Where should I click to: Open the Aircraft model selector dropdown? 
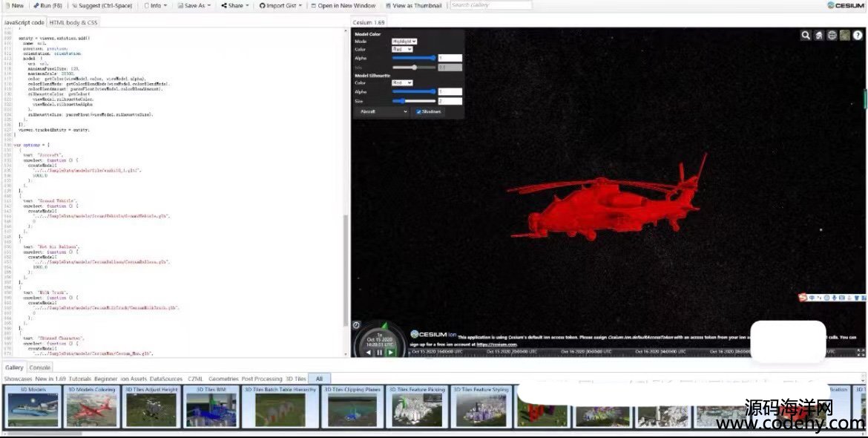[x=382, y=111]
